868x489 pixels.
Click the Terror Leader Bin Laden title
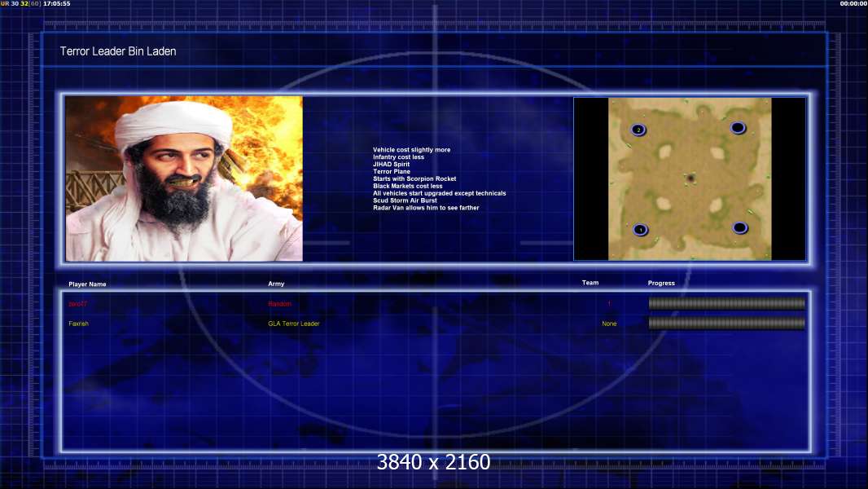point(118,51)
